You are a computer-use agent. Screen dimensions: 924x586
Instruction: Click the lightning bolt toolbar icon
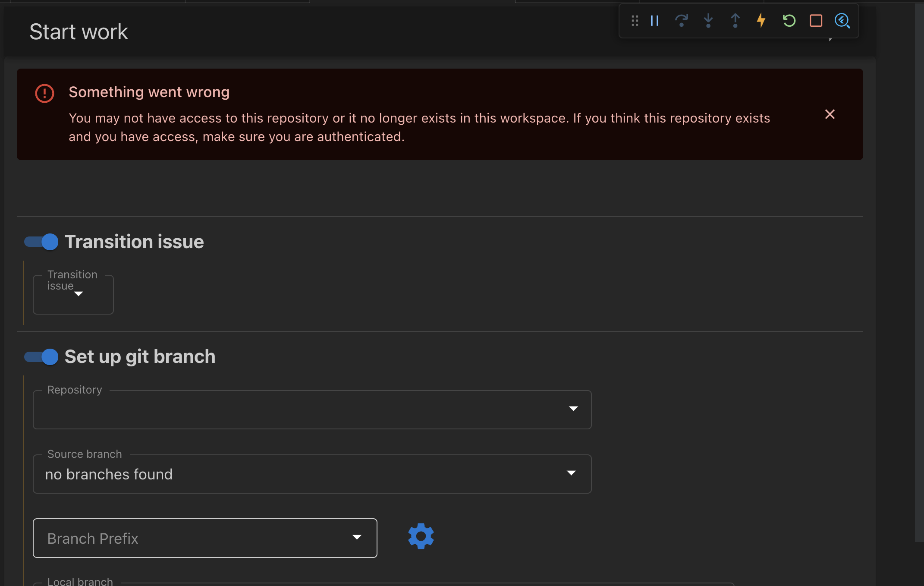point(761,20)
